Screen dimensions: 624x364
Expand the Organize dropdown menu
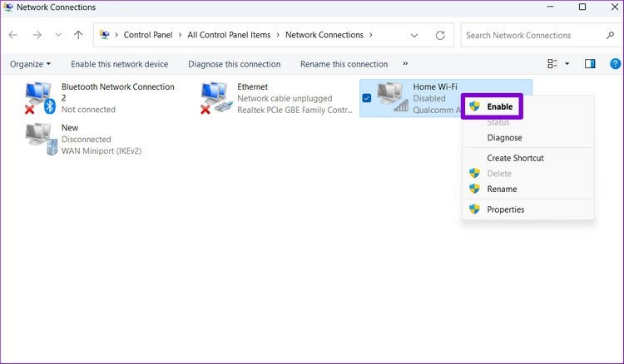point(30,64)
